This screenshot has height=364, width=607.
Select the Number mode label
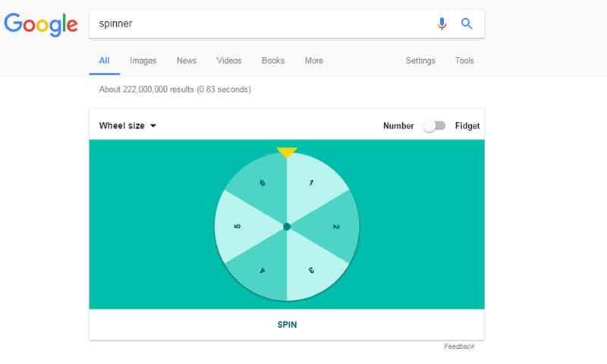pyautogui.click(x=398, y=126)
